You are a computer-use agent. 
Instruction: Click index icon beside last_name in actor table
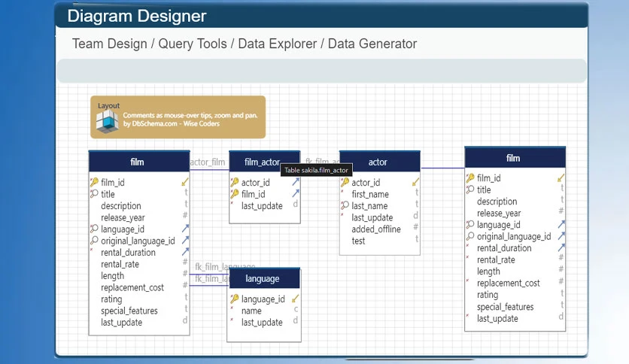pos(345,205)
